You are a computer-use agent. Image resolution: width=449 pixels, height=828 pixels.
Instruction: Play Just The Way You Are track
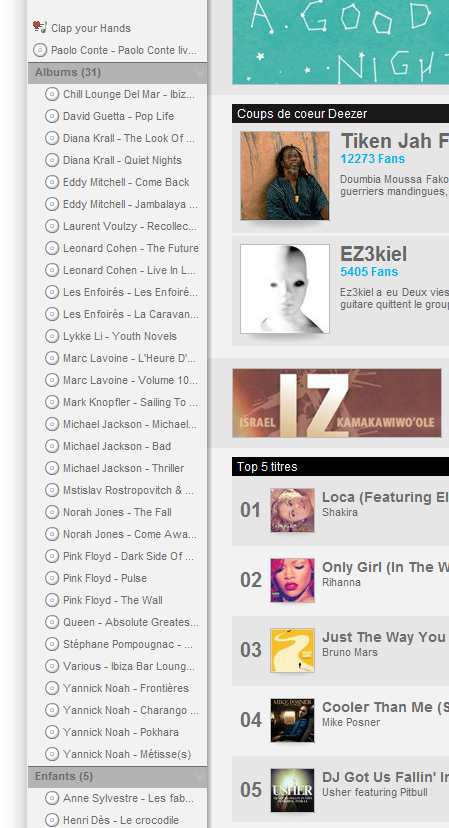(x=383, y=637)
